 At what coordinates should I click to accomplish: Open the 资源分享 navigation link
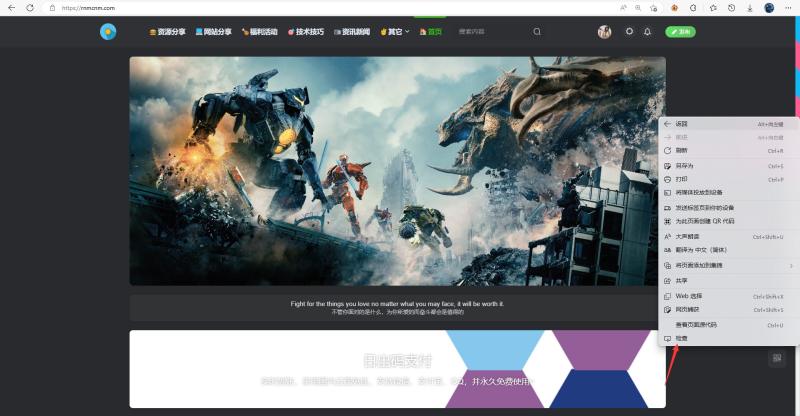click(167, 32)
